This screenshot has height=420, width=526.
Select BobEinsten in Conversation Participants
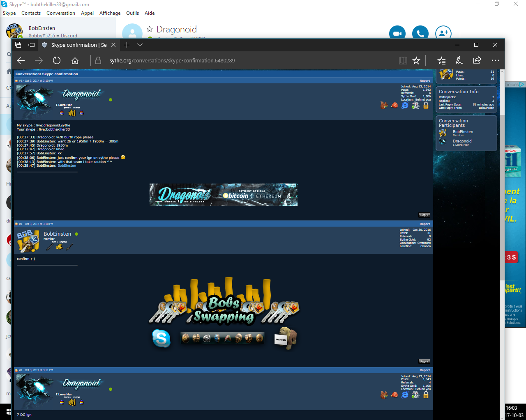tap(463, 132)
